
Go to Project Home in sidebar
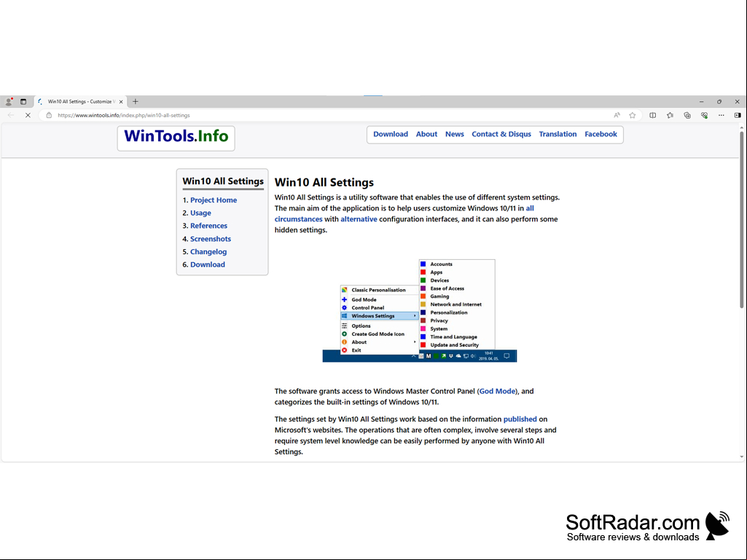pyautogui.click(x=214, y=200)
